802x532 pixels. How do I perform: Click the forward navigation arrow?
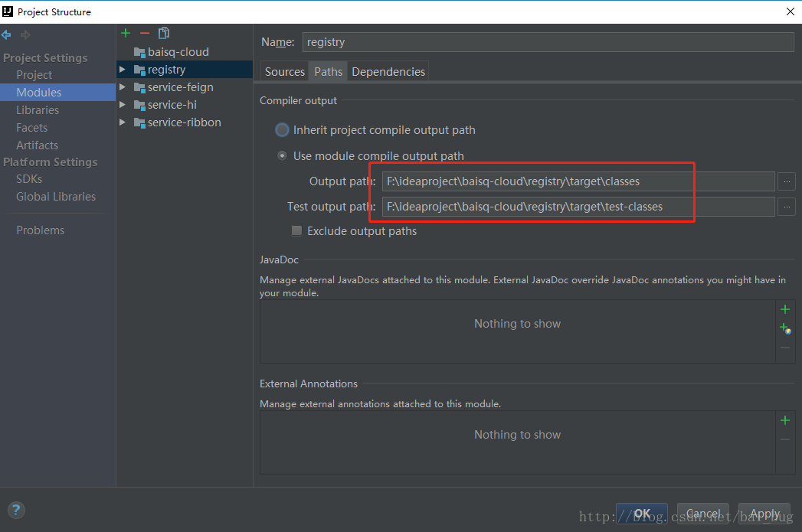25,34
